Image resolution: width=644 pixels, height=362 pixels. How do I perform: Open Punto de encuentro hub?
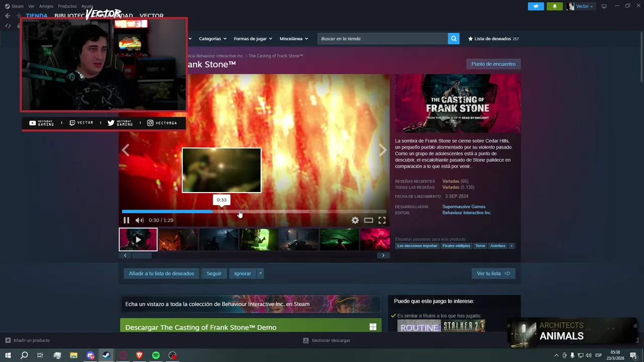[x=493, y=64]
